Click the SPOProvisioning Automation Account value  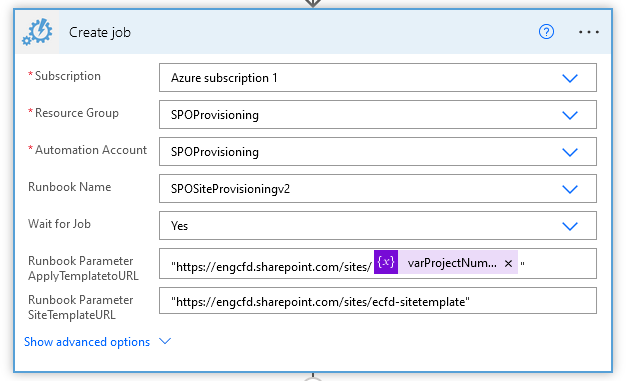tap(215, 152)
